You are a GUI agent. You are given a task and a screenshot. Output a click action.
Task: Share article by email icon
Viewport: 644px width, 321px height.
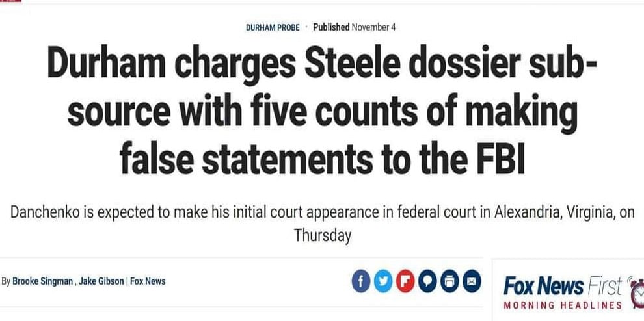tap(472, 281)
